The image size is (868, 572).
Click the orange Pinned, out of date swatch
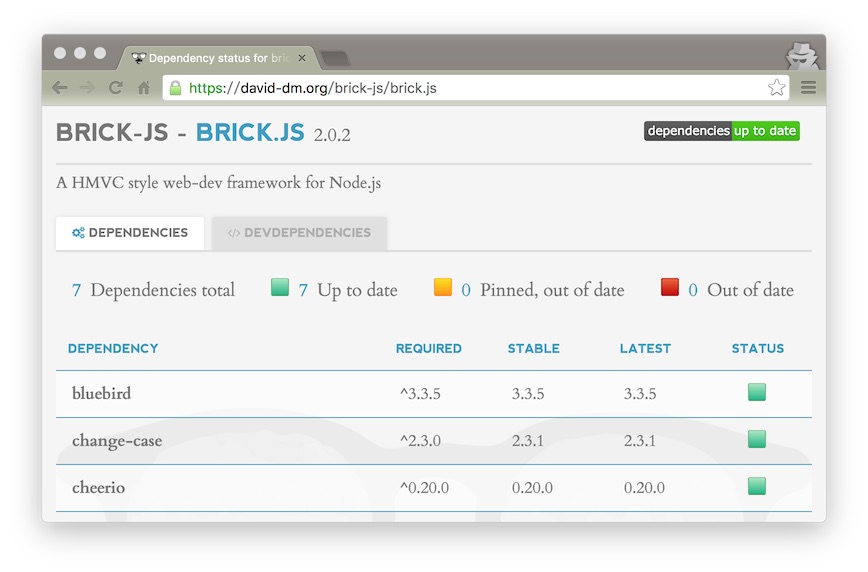443,288
